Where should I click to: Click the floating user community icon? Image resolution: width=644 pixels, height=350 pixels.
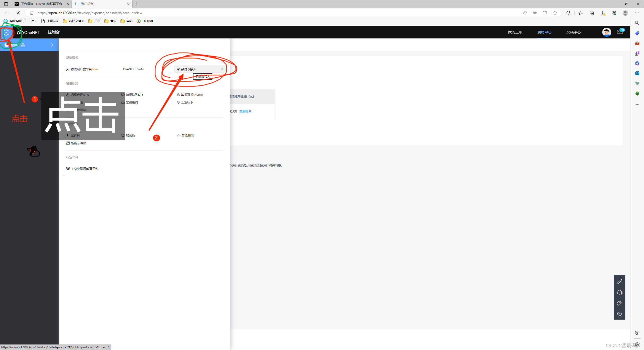pos(620,315)
